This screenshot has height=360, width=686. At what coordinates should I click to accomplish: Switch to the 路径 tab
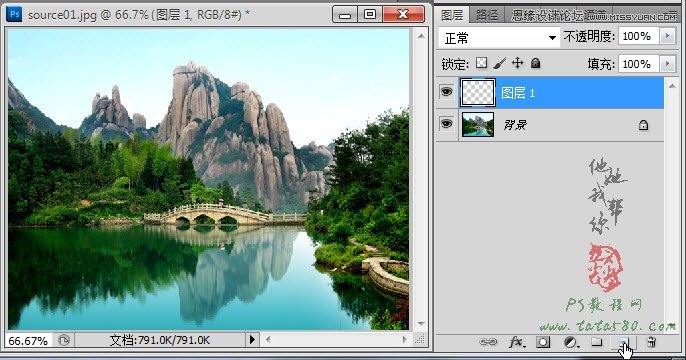click(487, 15)
